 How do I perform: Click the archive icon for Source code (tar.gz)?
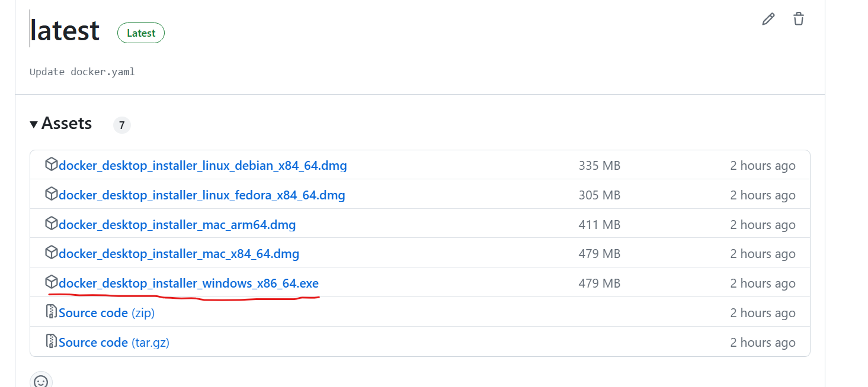[x=52, y=341]
